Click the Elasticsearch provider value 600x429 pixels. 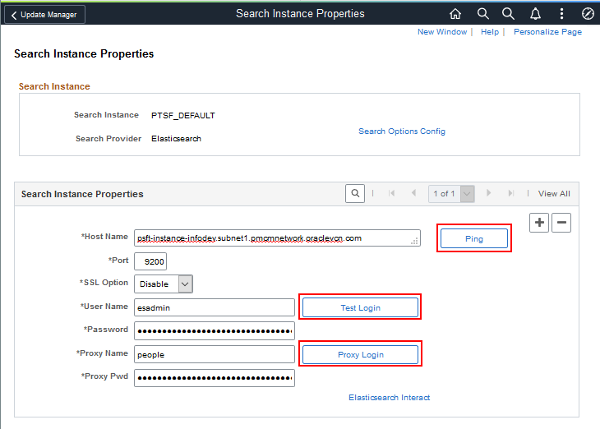click(x=176, y=139)
